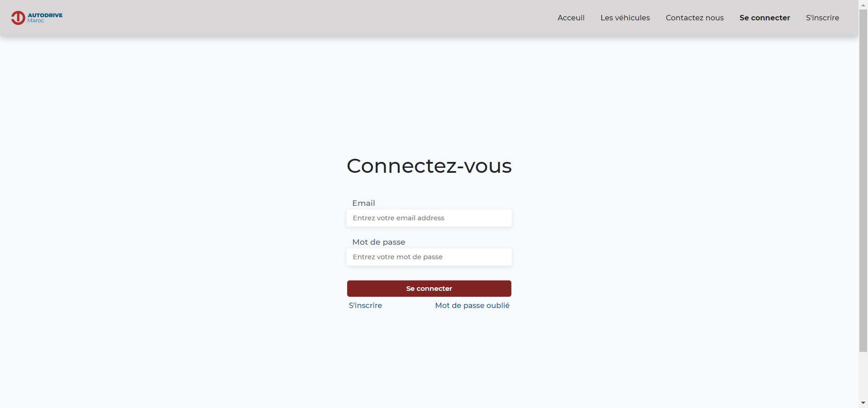Click the Email field label
This screenshot has width=868, height=408.
click(363, 203)
